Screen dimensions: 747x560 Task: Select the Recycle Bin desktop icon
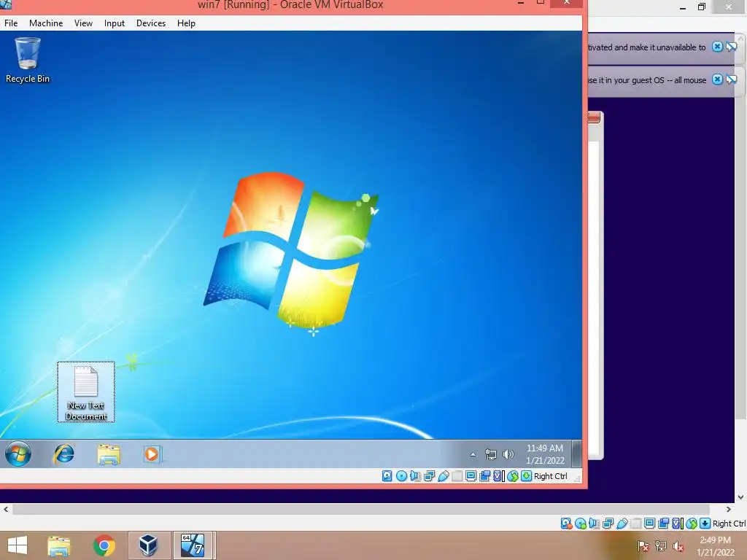click(x=28, y=61)
